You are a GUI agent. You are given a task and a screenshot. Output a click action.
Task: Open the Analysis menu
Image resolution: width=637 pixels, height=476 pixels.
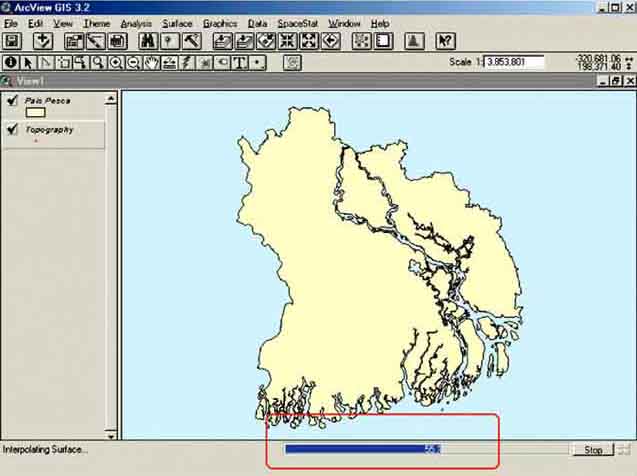point(135,22)
